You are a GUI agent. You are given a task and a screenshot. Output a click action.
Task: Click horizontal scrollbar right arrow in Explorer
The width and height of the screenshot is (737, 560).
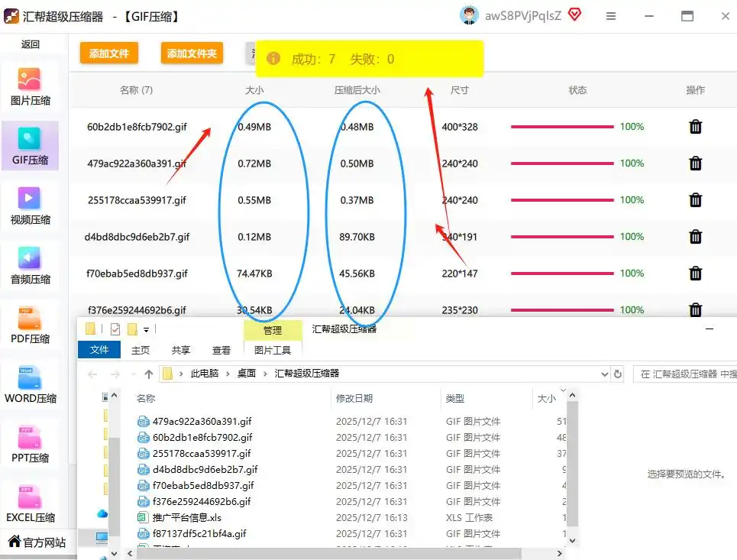(x=559, y=553)
